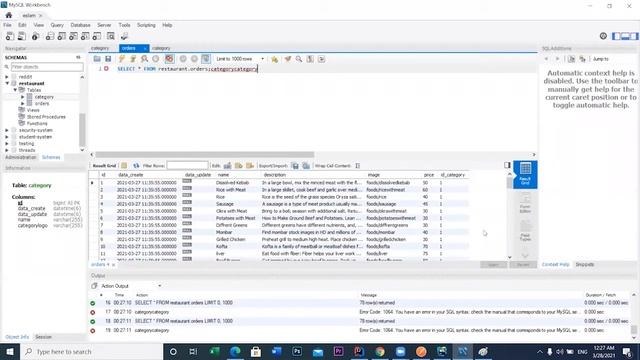Switch to the Administration tab
Image resolution: width=640 pixels, height=360 pixels.
tap(20, 157)
